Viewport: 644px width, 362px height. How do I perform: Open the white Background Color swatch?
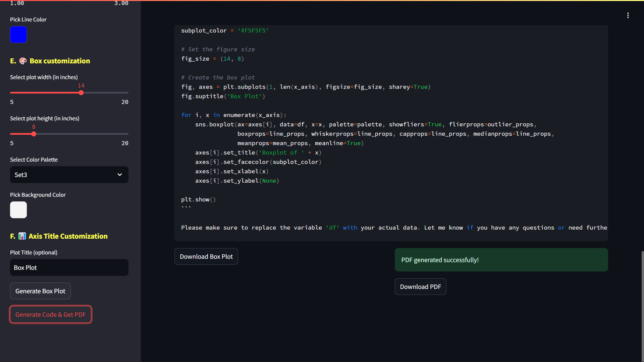tap(18, 210)
